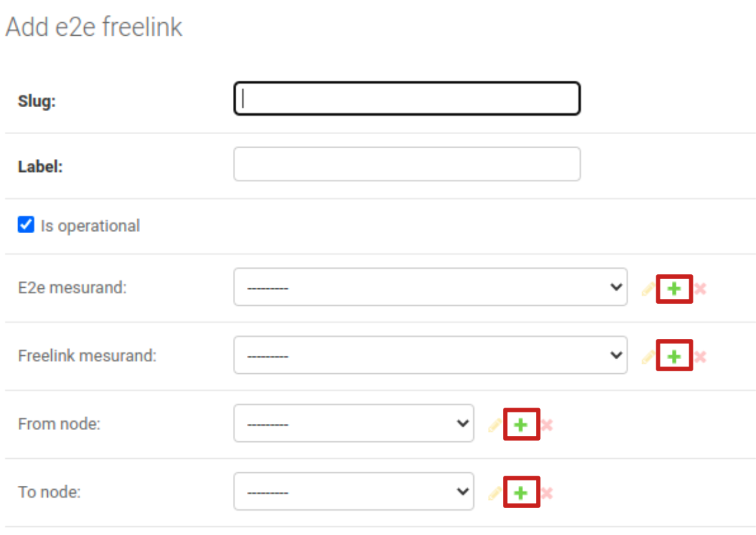Image resolution: width=756 pixels, height=535 pixels.
Task: Add a new To node
Action: coord(521,493)
